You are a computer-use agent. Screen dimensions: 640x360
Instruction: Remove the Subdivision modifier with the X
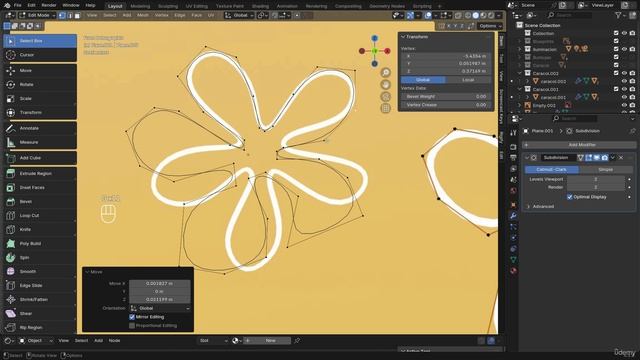tap(621, 158)
